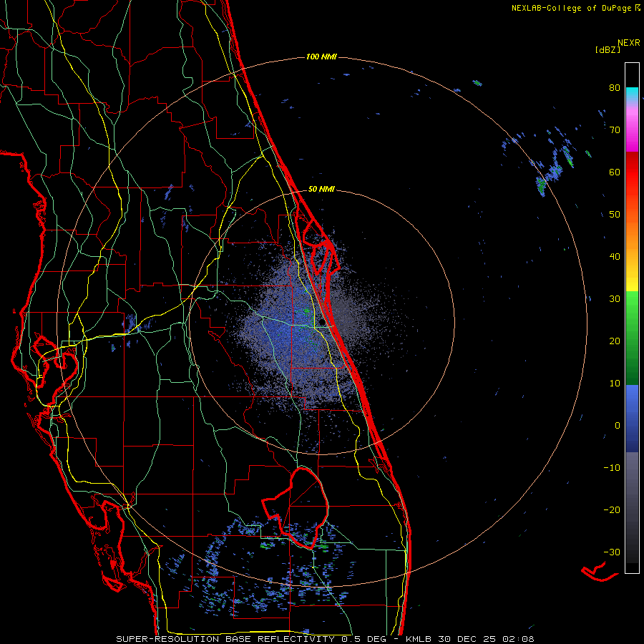Click the 50 NMI range ring label
The height and width of the screenshot is (644, 644).
point(321,190)
